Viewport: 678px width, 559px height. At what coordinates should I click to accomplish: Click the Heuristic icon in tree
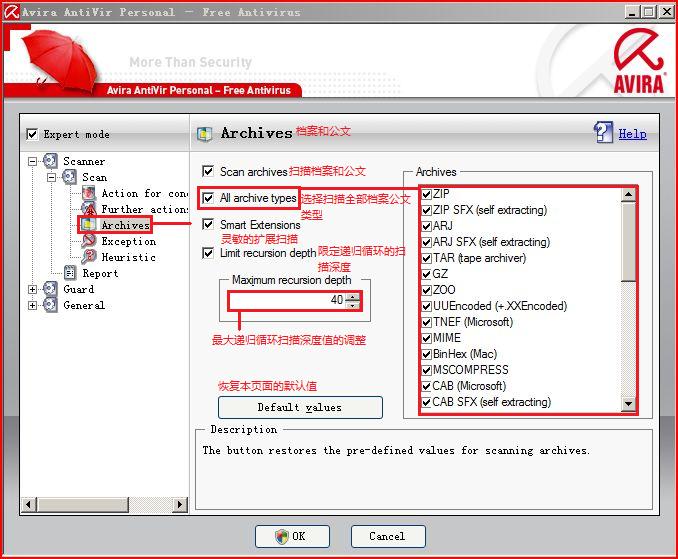(x=89, y=257)
